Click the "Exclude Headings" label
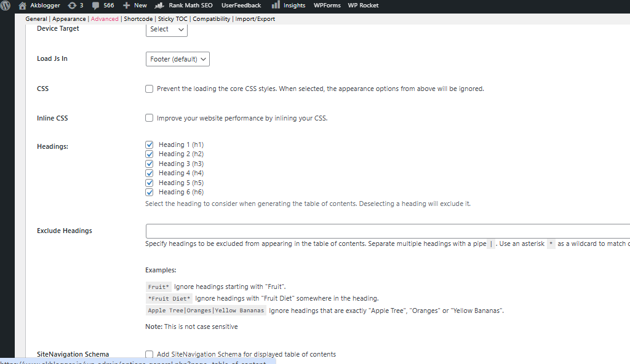 click(64, 231)
